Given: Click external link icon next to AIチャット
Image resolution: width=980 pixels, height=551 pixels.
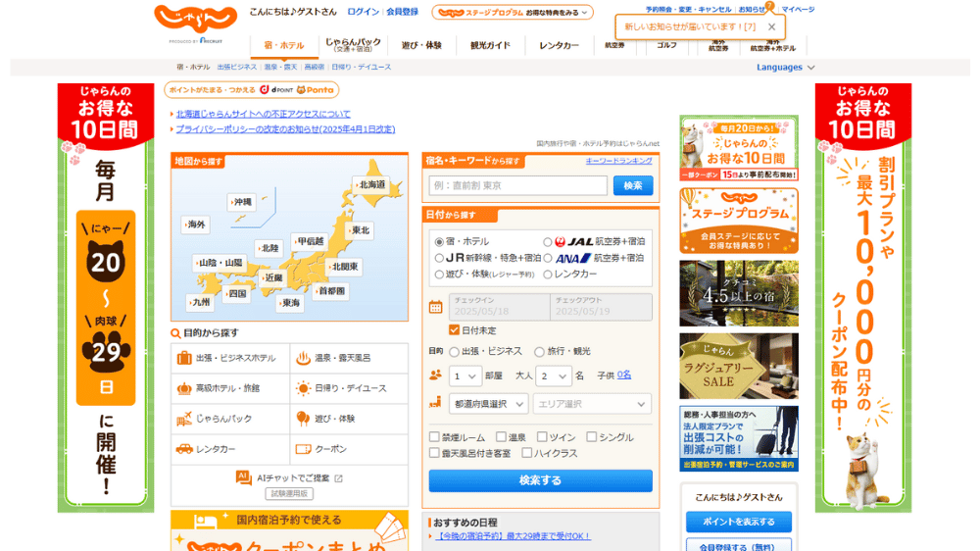Looking at the screenshot, I should click(338, 478).
